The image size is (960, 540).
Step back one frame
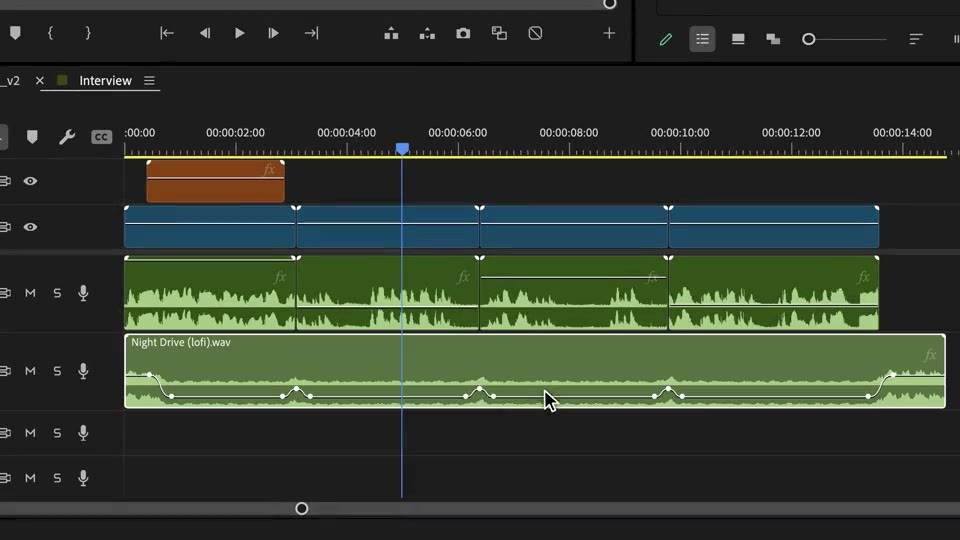tap(204, 33)
